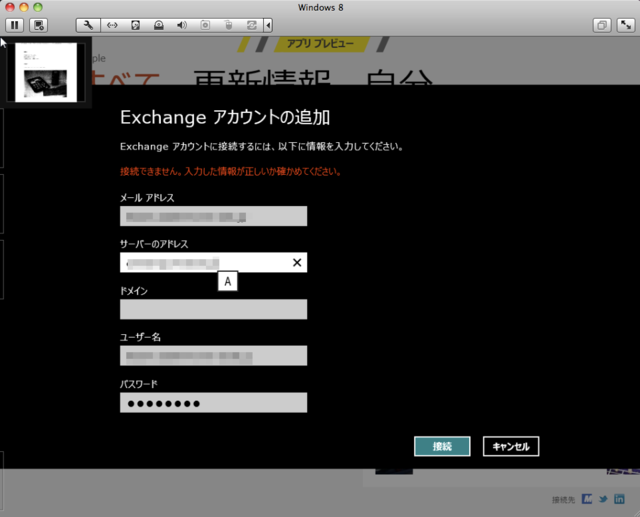Click the app thumbnail in the switcher
Screen dimensions: 640x517
click(46, 73)
